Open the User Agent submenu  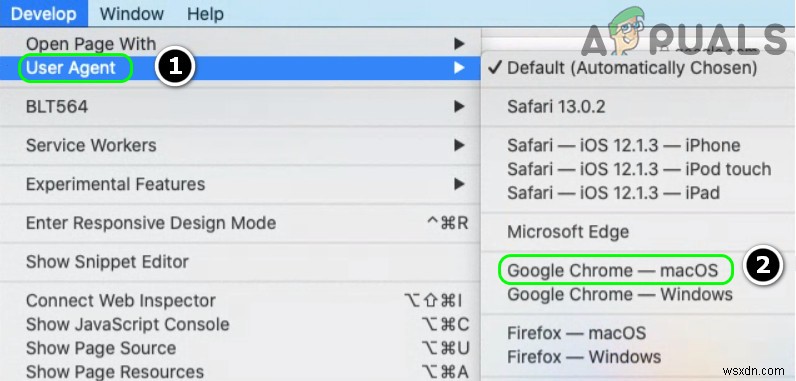point(240,68)
